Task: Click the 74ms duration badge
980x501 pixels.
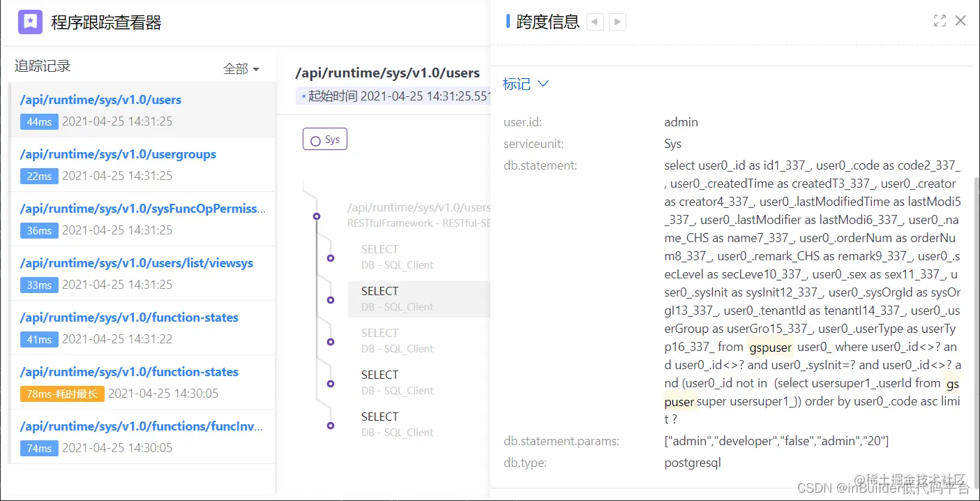Action: click(39, 448)
